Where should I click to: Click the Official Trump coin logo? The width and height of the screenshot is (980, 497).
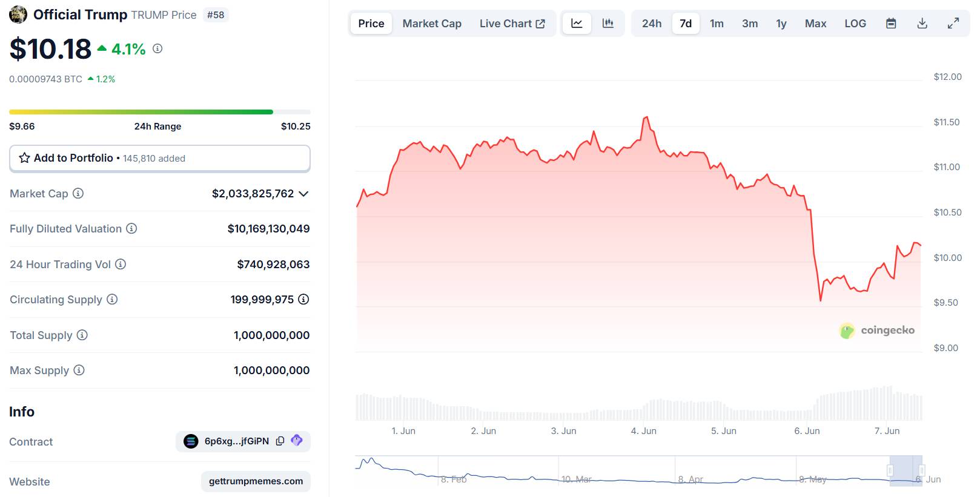18,15
